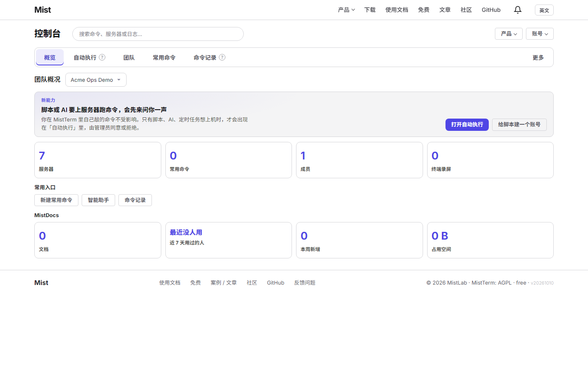This screenshot has width=588, height=368.
Task: Open 文章 in the top navigation
Action: pos(445,10)
